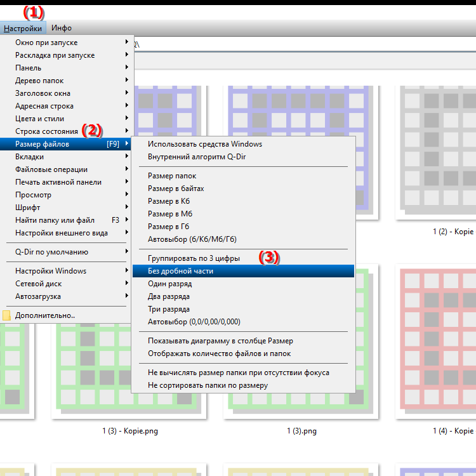Open the Цвета и стили submenu

pos(66,119)
